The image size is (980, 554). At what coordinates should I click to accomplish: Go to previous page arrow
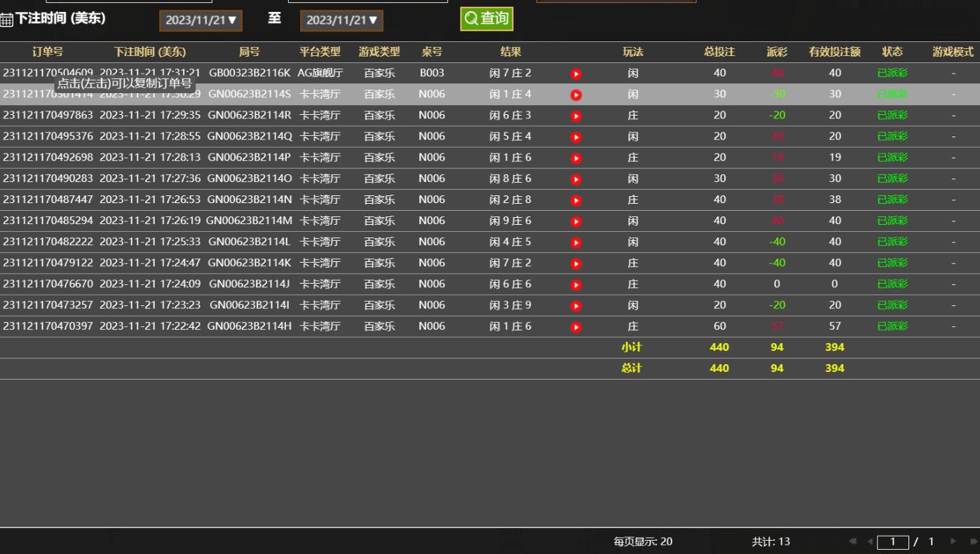[x=870, y=541]
